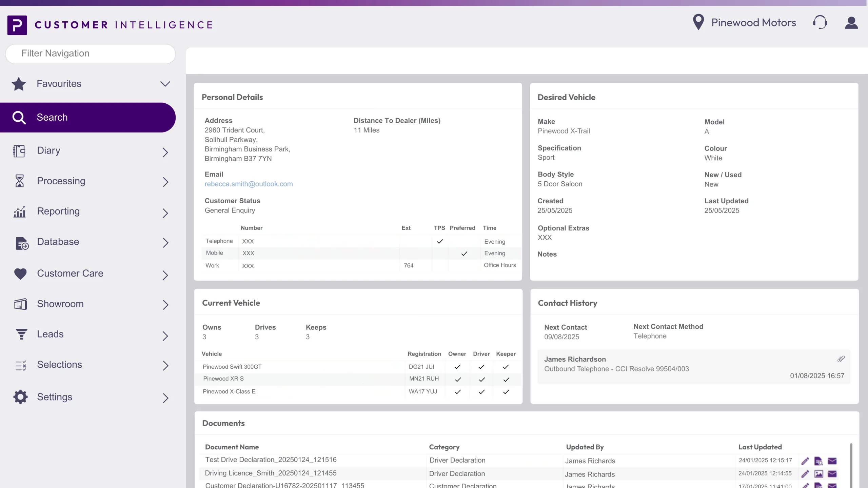Image resolution: width=868 pixels, height=488 pixels.
Task: Click the Customer Intelligence title text
Action: [x=124, y=25]
